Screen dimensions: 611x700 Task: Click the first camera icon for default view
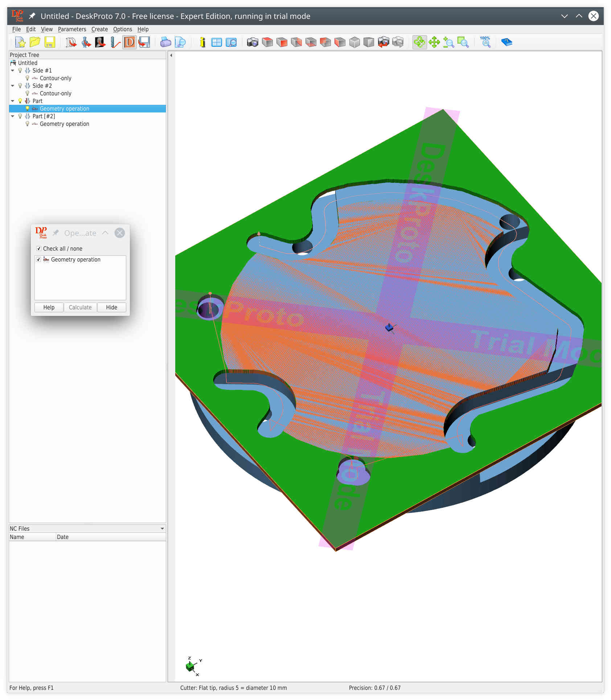pyautogui.click(x=253, y=42)
